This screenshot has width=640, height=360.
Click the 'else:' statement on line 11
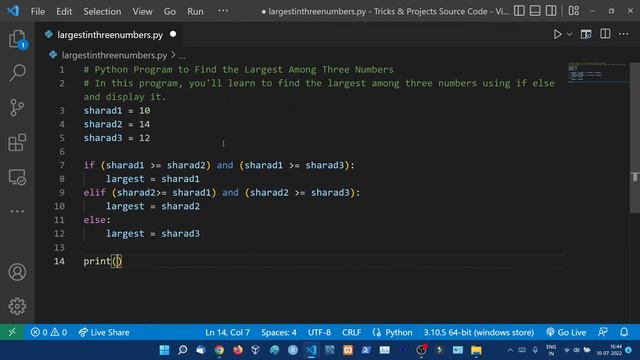click(97, 220)
